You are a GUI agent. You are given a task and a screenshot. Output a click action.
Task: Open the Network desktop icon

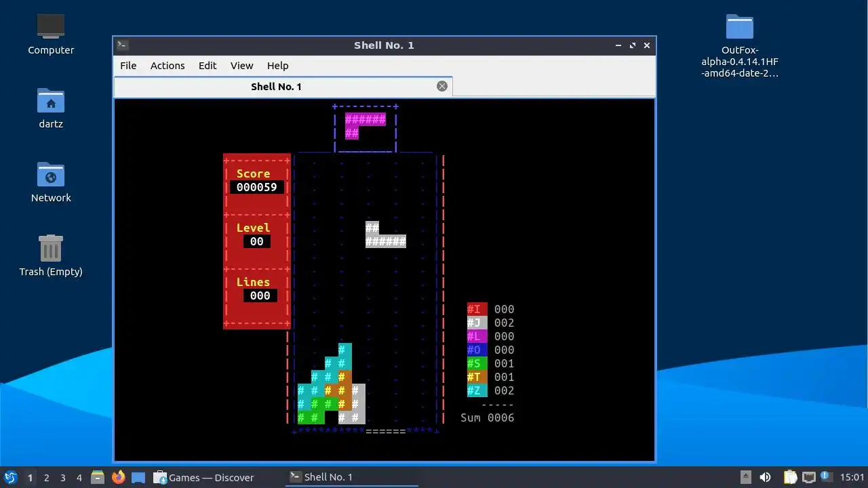51,182
